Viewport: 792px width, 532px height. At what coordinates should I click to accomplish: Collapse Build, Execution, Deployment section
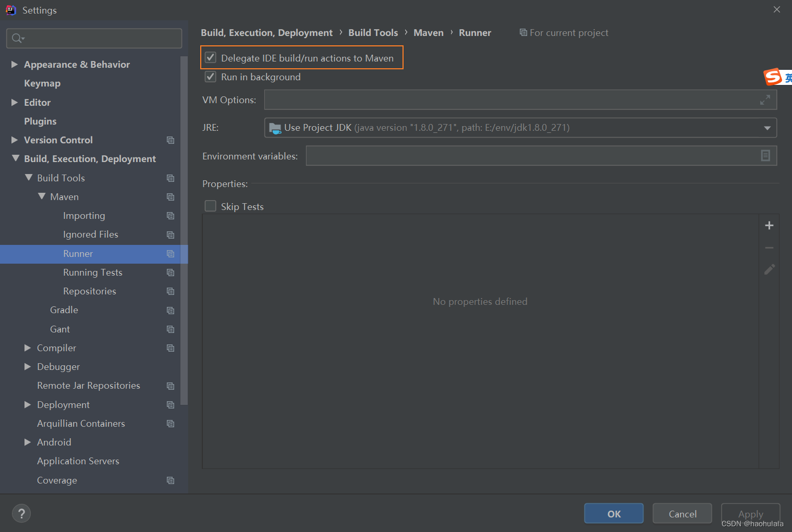[15, 158]
